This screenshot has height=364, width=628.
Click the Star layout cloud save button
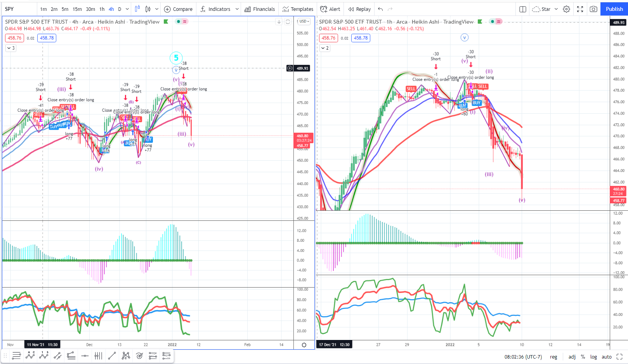point(541,9)
